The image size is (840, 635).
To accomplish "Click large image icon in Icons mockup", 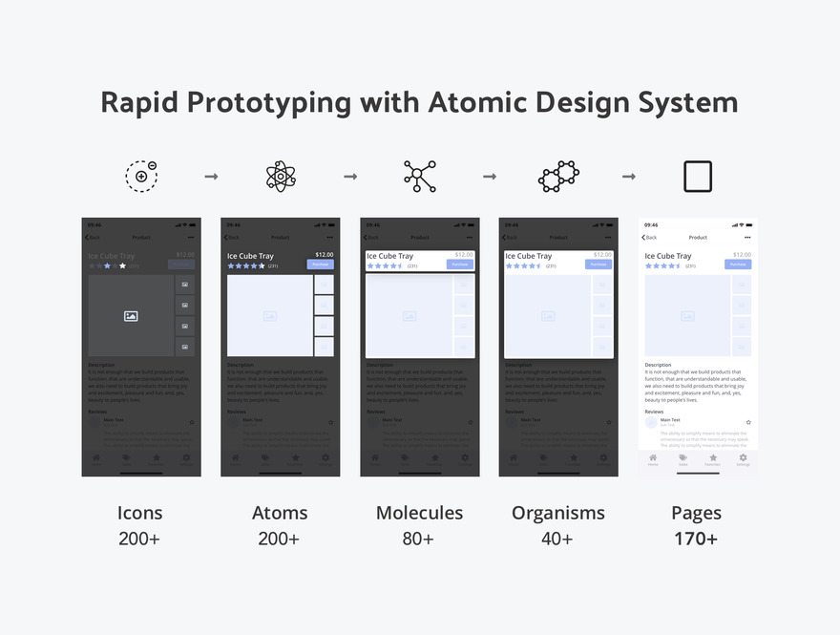I will pyautogui.click(x=131, y=316).
